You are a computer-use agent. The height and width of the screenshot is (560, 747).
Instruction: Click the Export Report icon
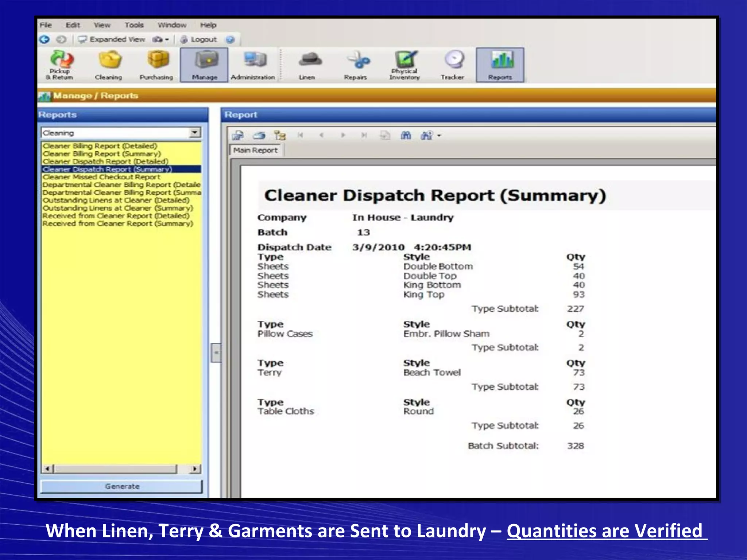click(238, 136)
